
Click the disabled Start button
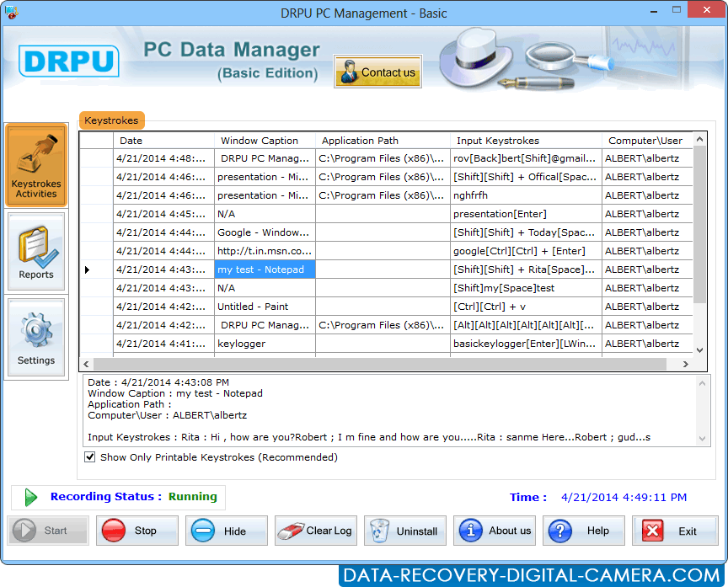(x=48, y=531)
